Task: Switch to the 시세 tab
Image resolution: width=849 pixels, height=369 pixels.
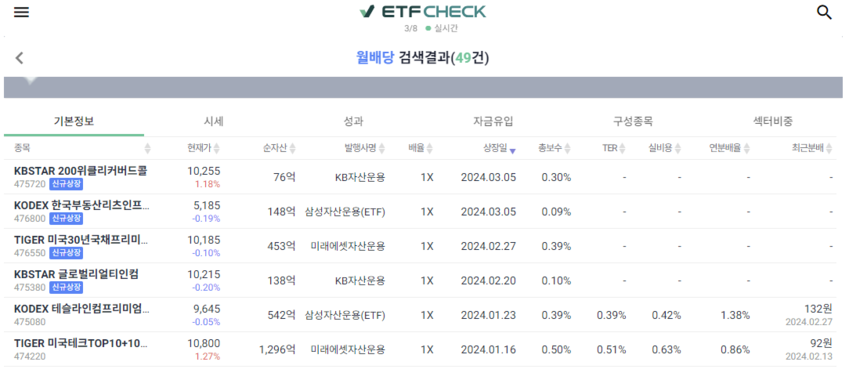Action: tap(214, 121)
